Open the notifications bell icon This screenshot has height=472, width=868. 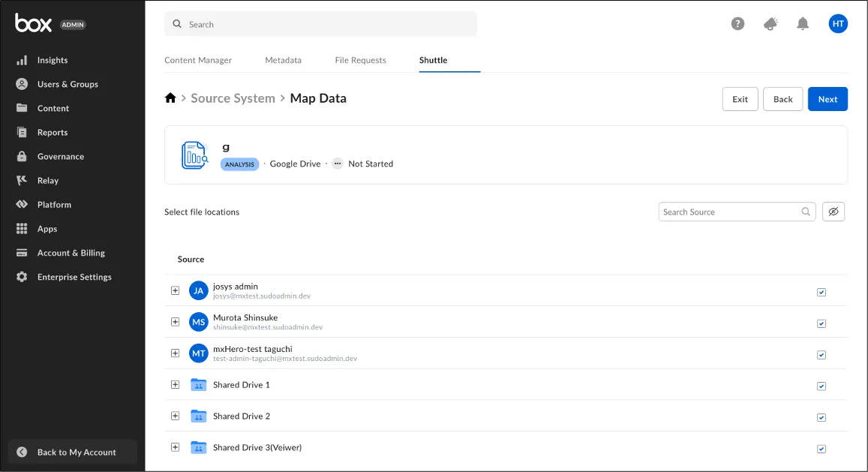803,24
